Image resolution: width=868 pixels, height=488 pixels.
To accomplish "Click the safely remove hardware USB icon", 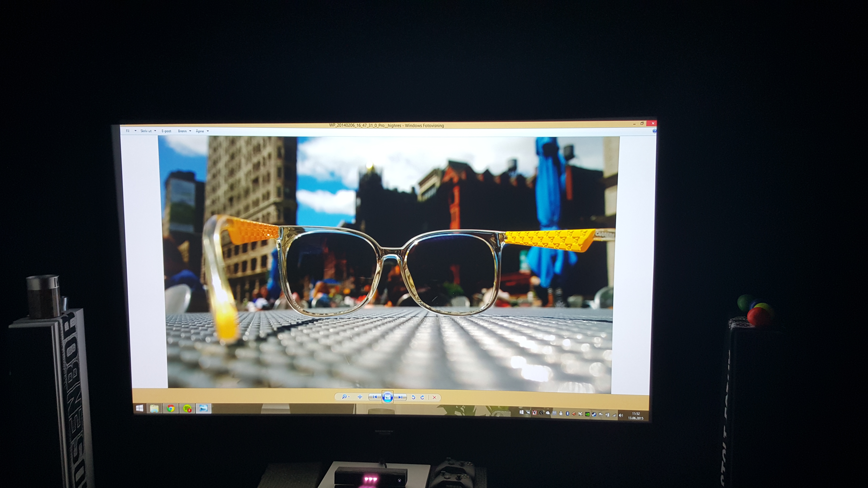I will (561, 414).
